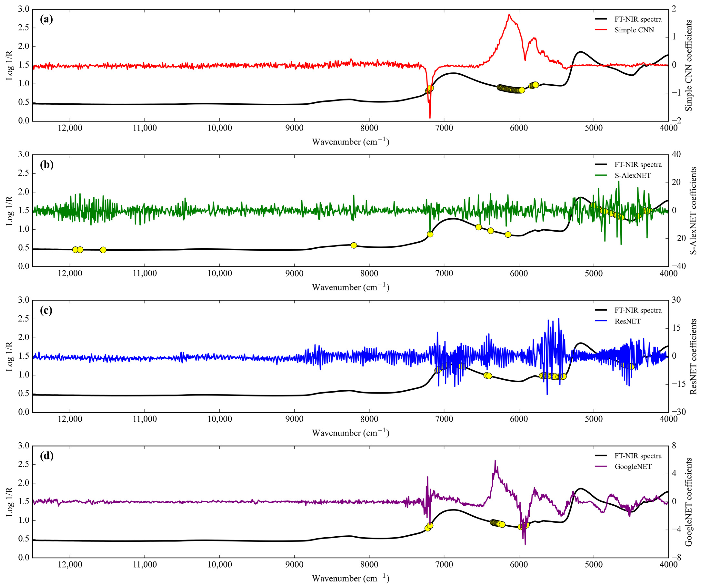Click the Simple CNN coefficients axis title
703x588 pixels.
[x=689, y=65]
